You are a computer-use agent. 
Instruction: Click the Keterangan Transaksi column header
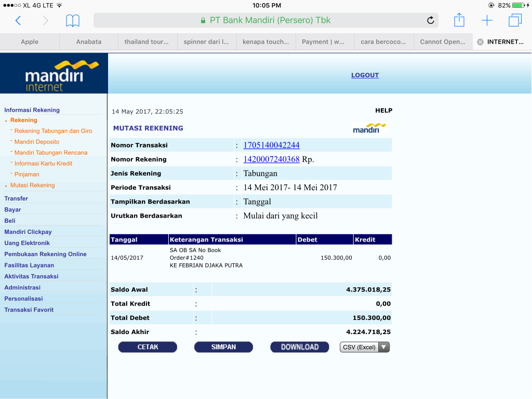232,240
